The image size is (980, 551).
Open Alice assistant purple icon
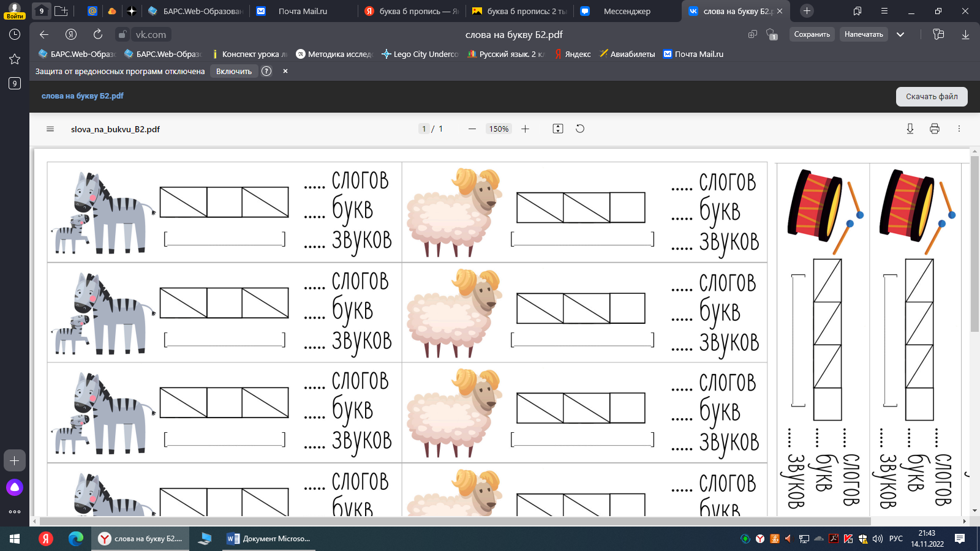point(15,487)
